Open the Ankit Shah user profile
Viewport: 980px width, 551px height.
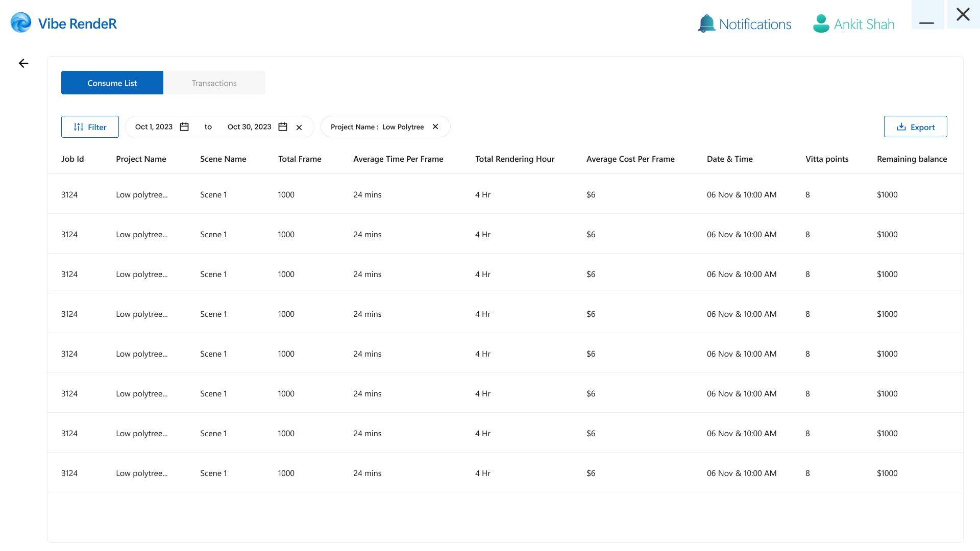pyautogui.click(x=853, y=23)
